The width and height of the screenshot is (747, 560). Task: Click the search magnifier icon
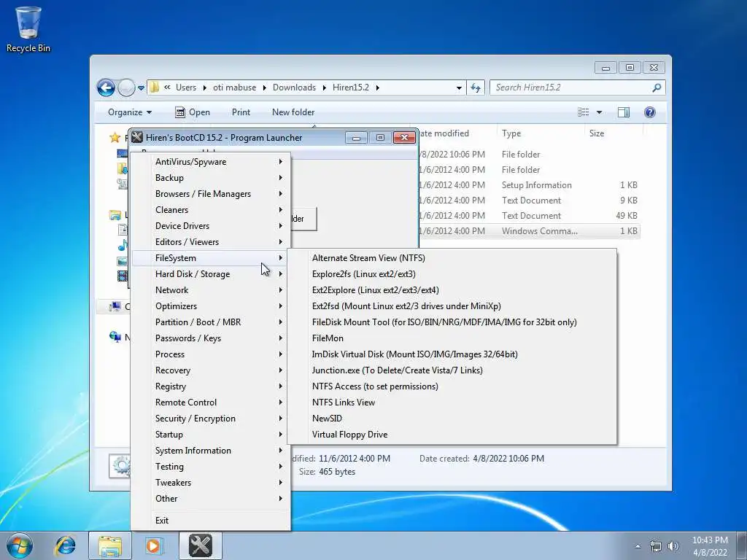[x=657, y=87]
